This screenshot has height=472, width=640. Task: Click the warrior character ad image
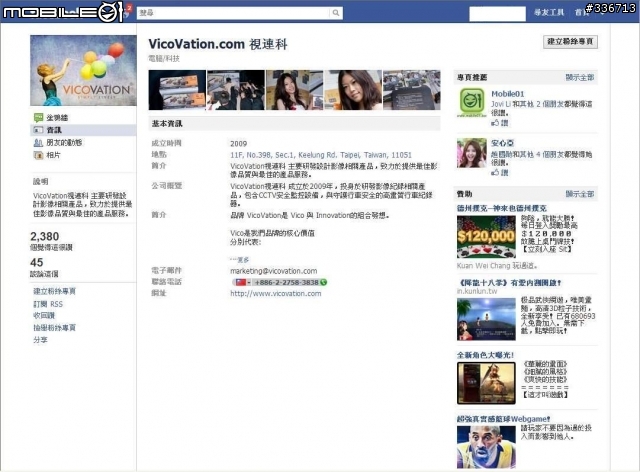(486, 383)
